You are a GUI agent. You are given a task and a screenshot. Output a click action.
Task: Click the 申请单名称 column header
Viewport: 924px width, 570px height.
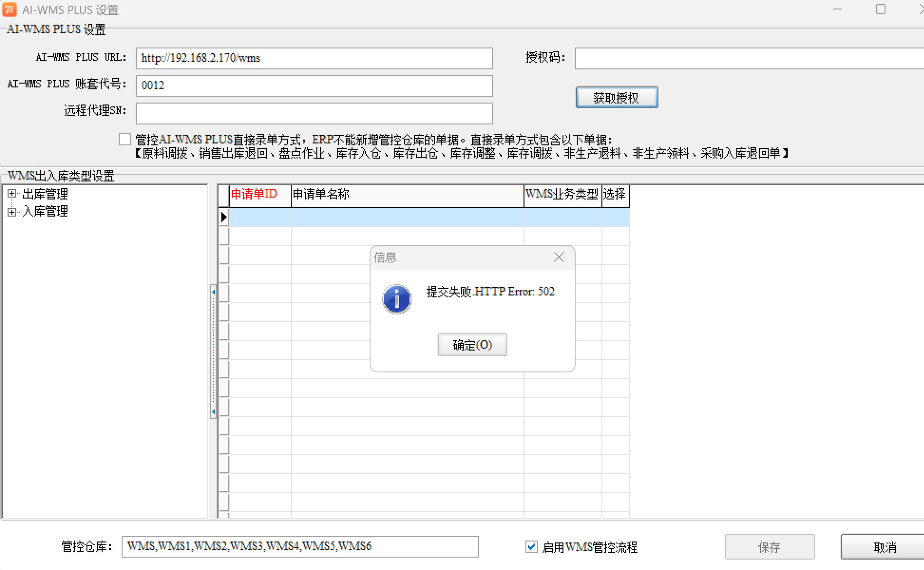coord(407,196)
